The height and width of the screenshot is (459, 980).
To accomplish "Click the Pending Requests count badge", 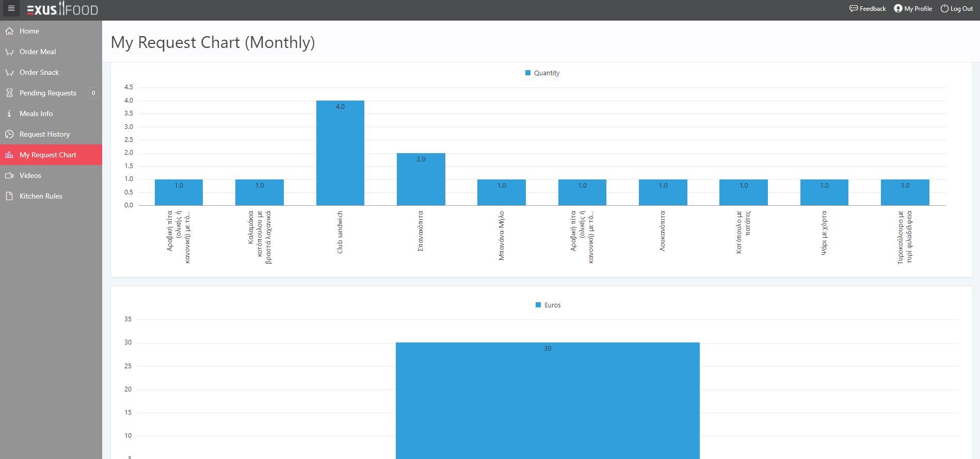I will click(93, 93).
